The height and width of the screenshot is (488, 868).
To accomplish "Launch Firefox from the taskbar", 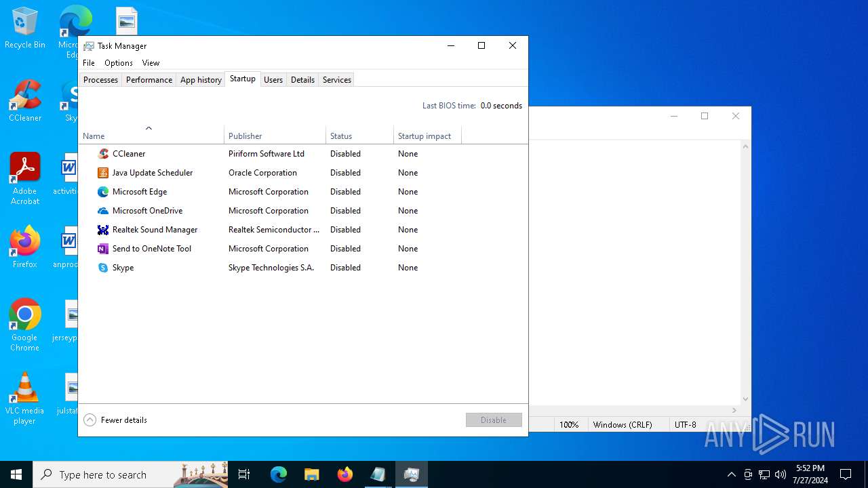I will (x=344, y=474).
